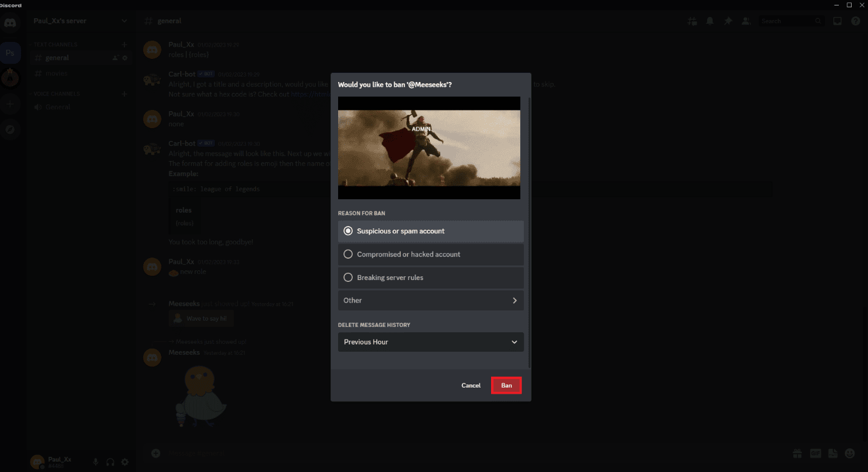Create invite icon next to general channel
The width and height of the screenshot is (868, 472).
tap(115, 58)
